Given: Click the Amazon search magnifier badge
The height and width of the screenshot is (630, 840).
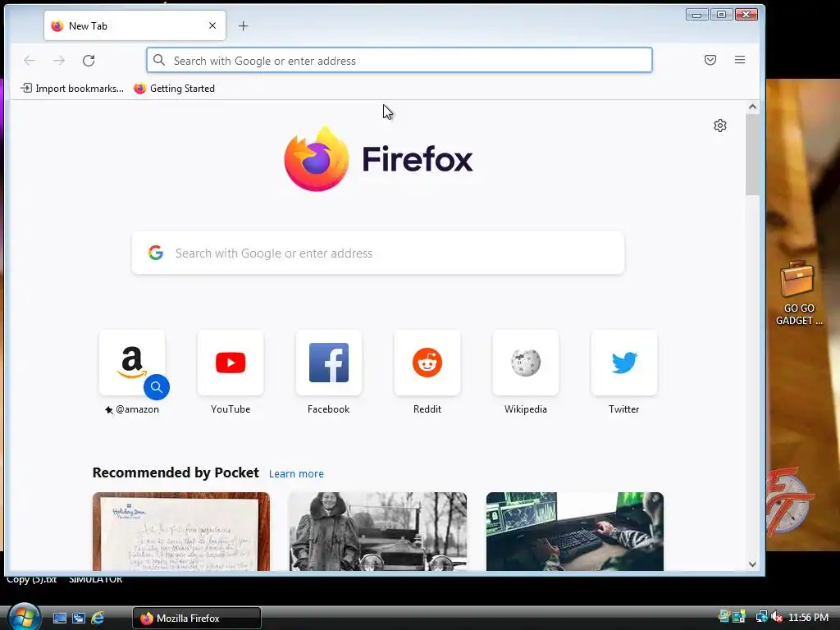Looking at the screenshot, I should [157, 387].
